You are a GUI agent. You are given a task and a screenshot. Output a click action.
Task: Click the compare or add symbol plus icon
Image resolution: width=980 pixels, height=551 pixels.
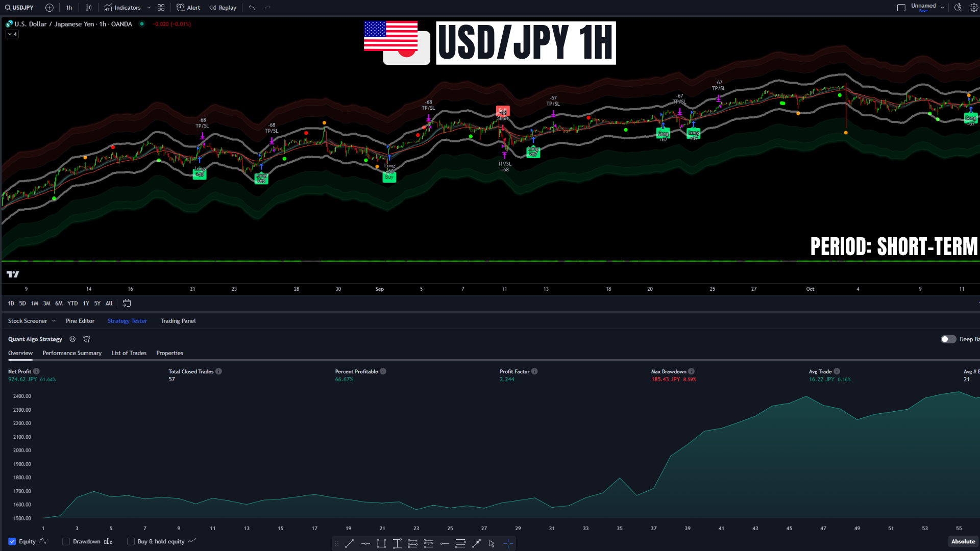point(49,8)
